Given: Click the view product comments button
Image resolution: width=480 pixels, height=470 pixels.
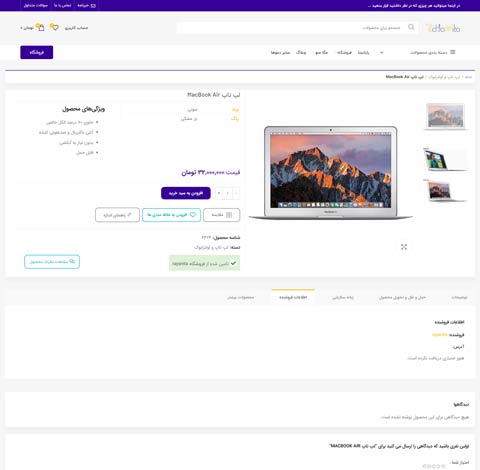Looking at the screenshot, I should tap(52, 262).
